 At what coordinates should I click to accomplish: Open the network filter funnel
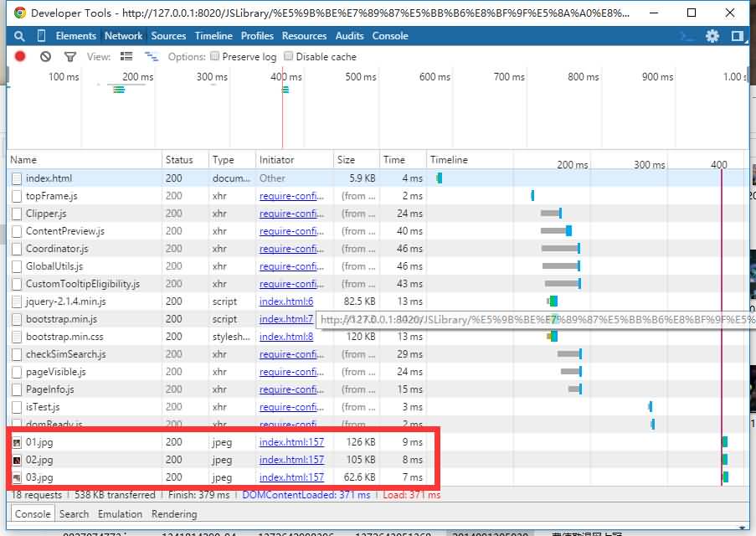click(70, 57)
